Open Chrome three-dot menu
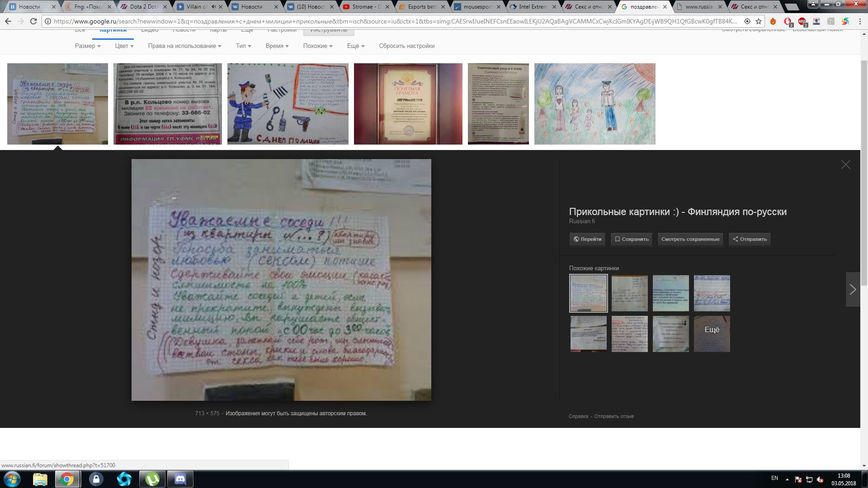 pyautogui.click(x=859, y=21)
